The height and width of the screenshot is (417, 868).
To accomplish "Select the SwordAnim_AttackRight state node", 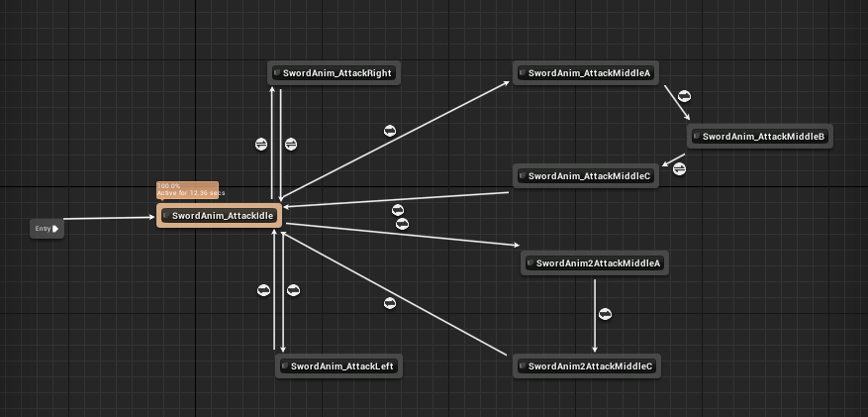I will (334, 73).
